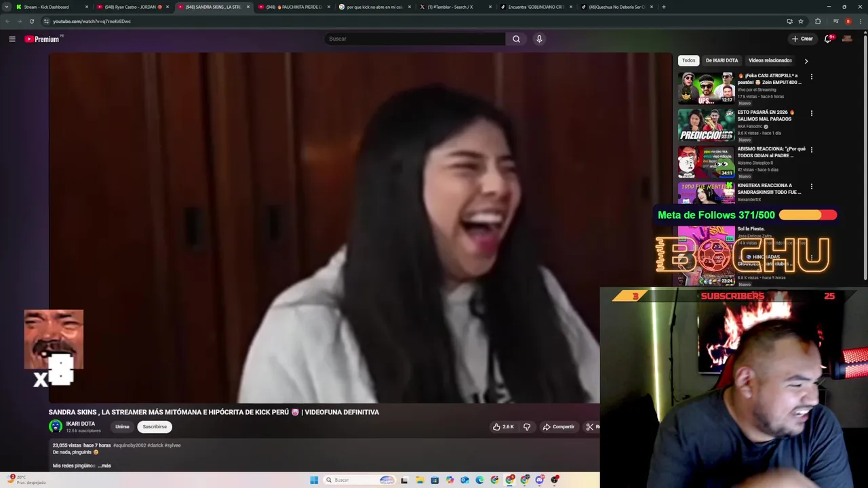
Task: Open YouTube notifications bell
Action: tap(827, 39)
